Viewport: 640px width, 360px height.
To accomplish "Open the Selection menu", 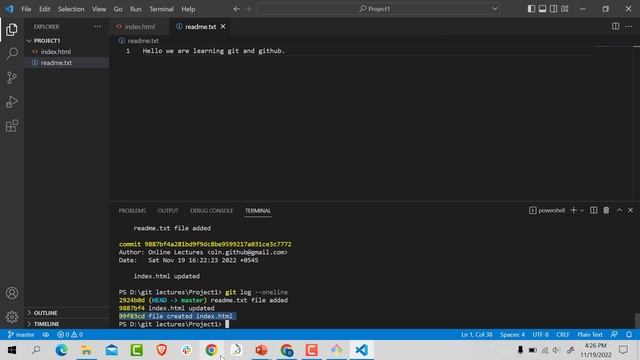I will [71, 9].
